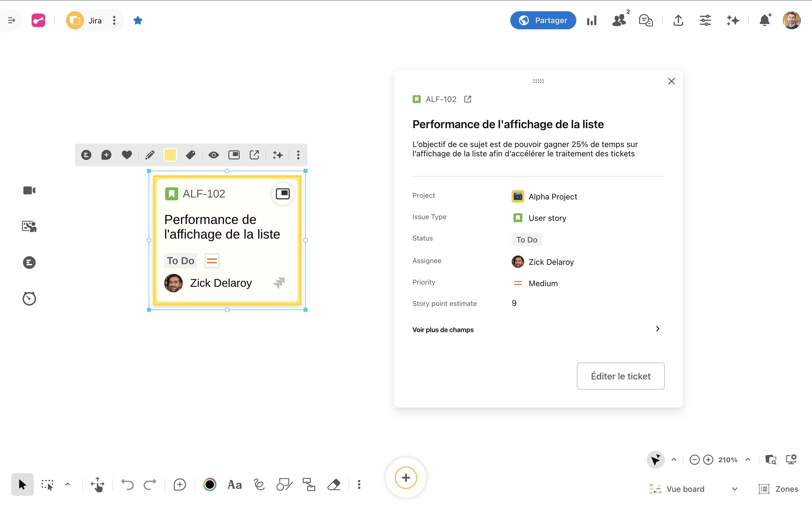Select the eraser tool in bottom toolbar
Screen dimensions: 812x507
pyautogui.click(x=334, y=484)
